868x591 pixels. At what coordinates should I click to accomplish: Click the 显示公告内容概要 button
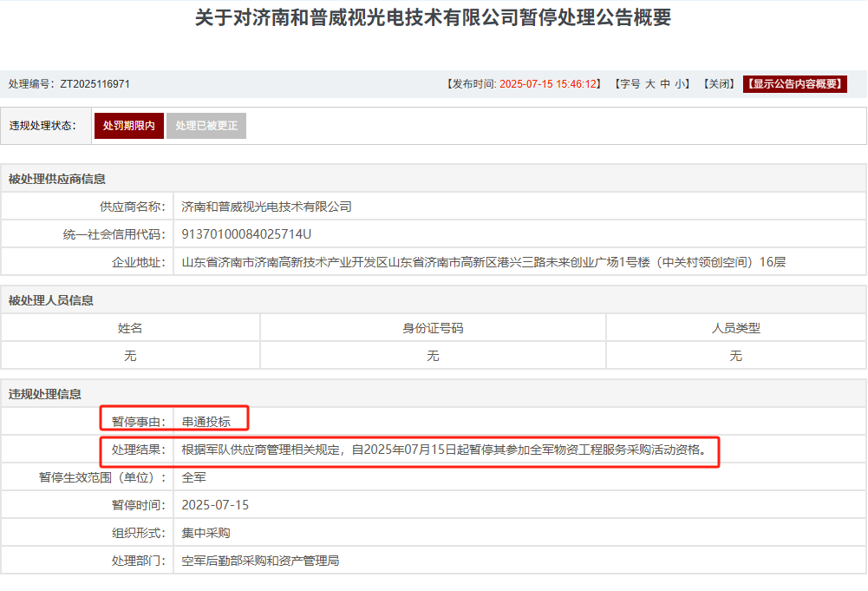[x=794, y=84]
